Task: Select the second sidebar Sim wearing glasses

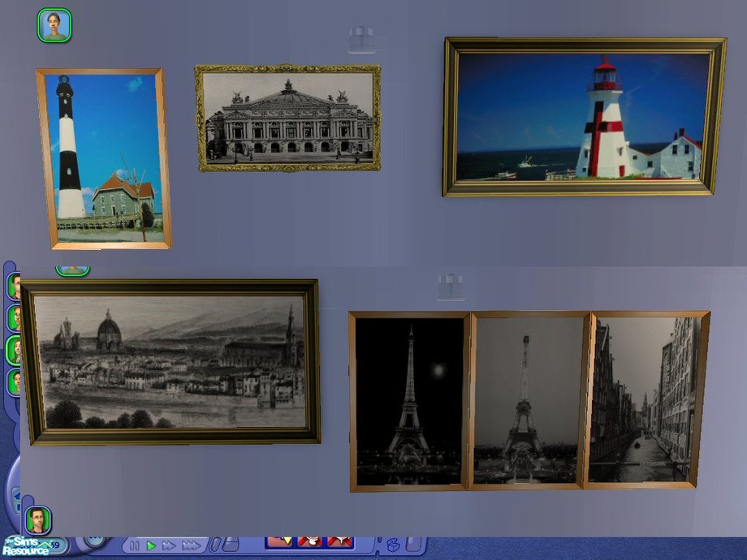Action: [x=14, y=317]
